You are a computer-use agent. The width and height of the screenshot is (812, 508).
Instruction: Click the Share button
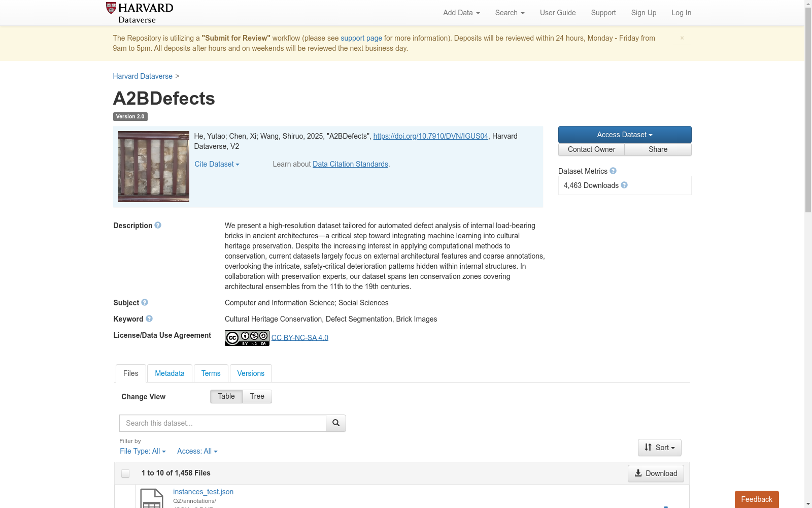[658, 149]
